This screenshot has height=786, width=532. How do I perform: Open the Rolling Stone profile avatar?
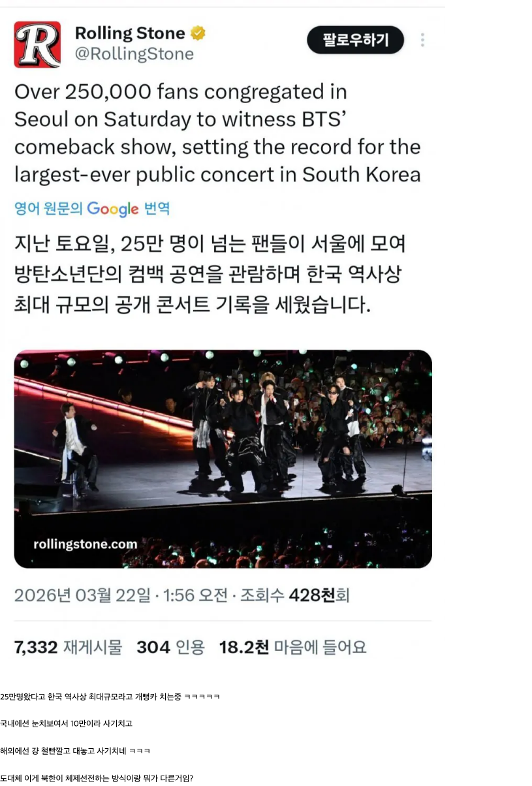pyautogui.click(x=37, y=44)
